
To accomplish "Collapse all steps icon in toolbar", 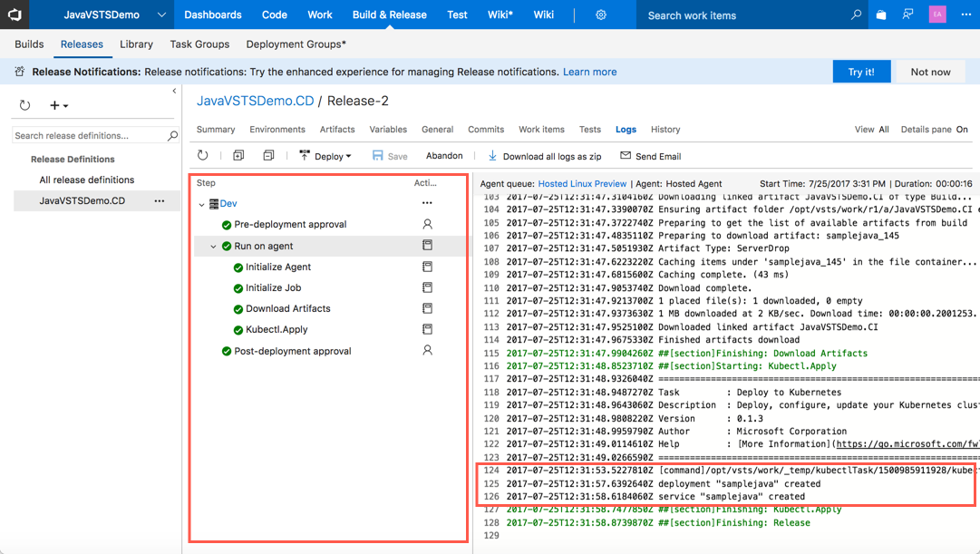I will 268,155.
